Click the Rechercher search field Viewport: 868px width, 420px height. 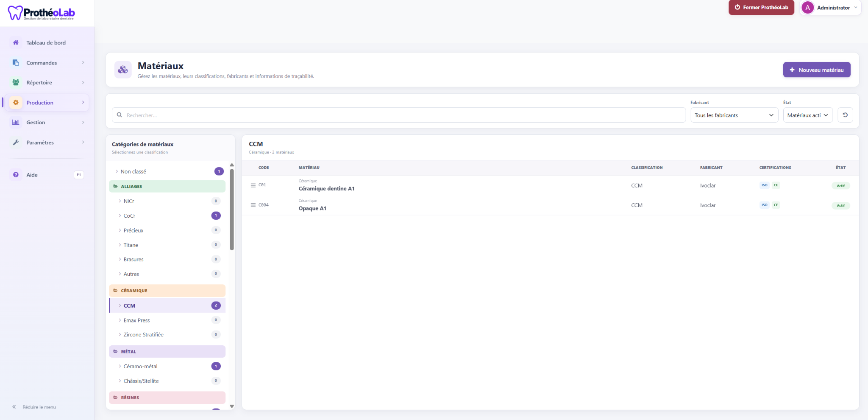coord(398,115)
